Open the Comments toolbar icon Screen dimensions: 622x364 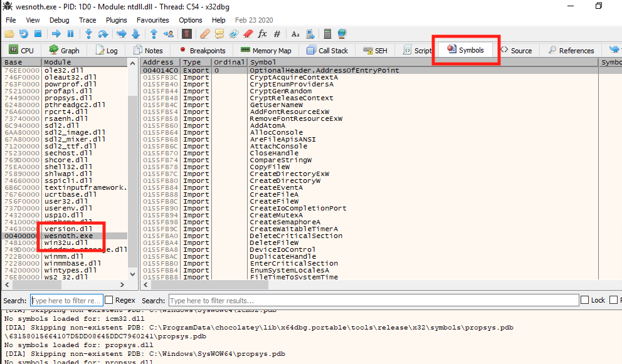(219, 34)
